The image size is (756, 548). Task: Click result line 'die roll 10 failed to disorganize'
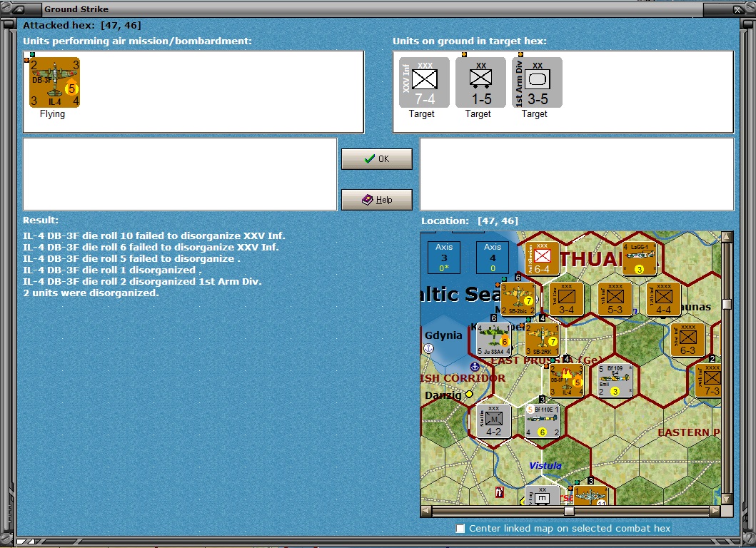[x=154, y=235]
